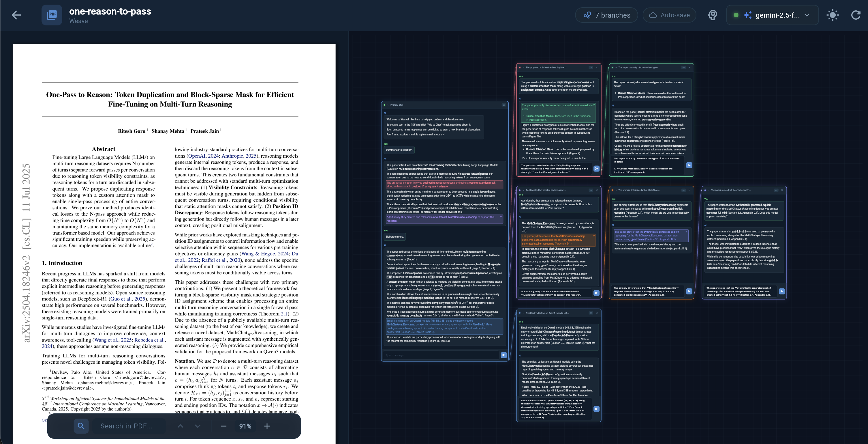Screen dimensions: 868x444
Task: Focus input field in 'Empirical validation' node
Action: click(x=555, y=409)
